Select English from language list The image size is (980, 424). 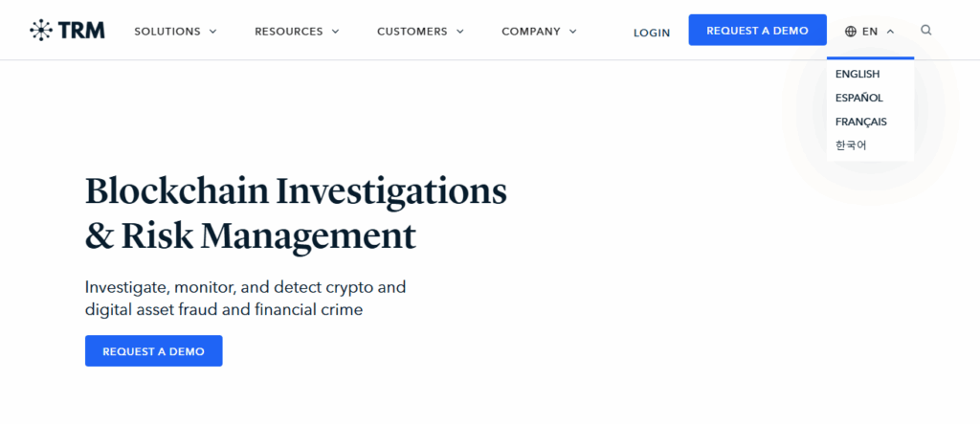(857, 74)
